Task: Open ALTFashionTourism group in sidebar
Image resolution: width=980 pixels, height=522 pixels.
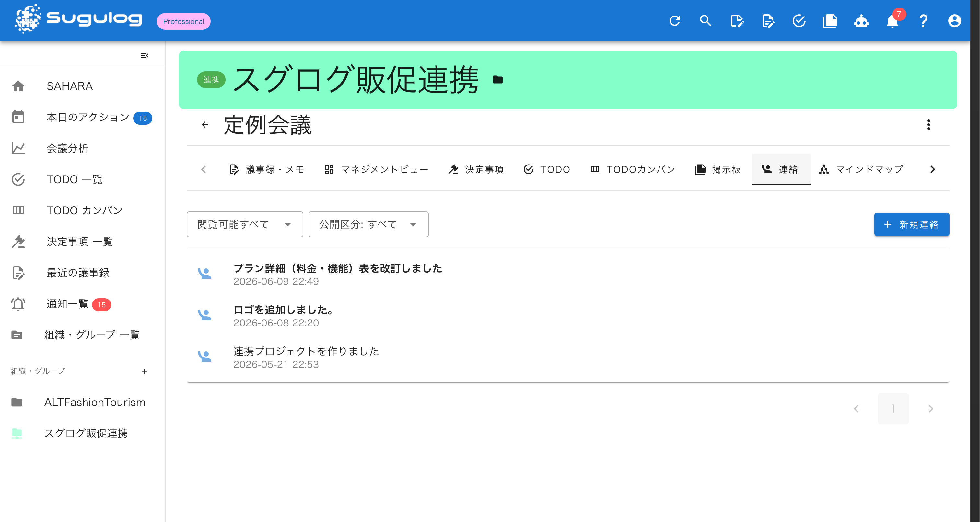Action: pyautogui.click(x=83, y=402)
